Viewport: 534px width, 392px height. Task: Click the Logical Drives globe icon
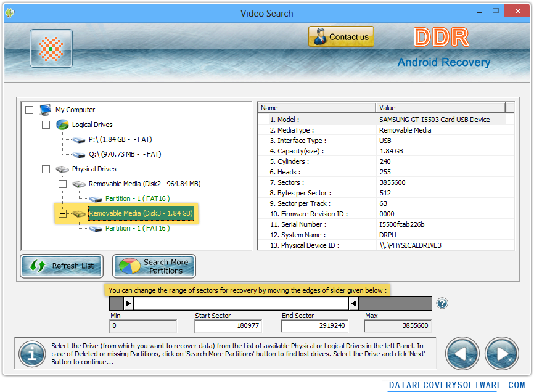(62, 125)
